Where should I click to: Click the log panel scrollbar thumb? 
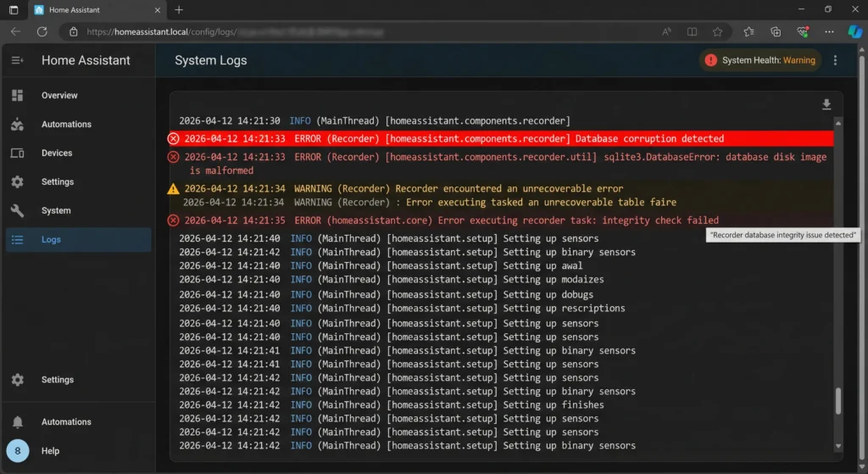pyautogui.click(x=838, y=400)
